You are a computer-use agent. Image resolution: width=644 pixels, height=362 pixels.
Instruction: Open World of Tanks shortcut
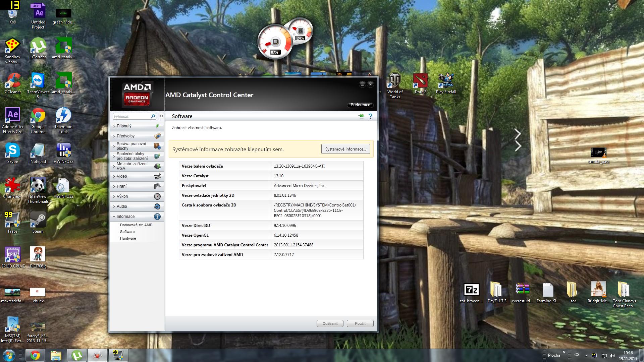pos(395,86)
